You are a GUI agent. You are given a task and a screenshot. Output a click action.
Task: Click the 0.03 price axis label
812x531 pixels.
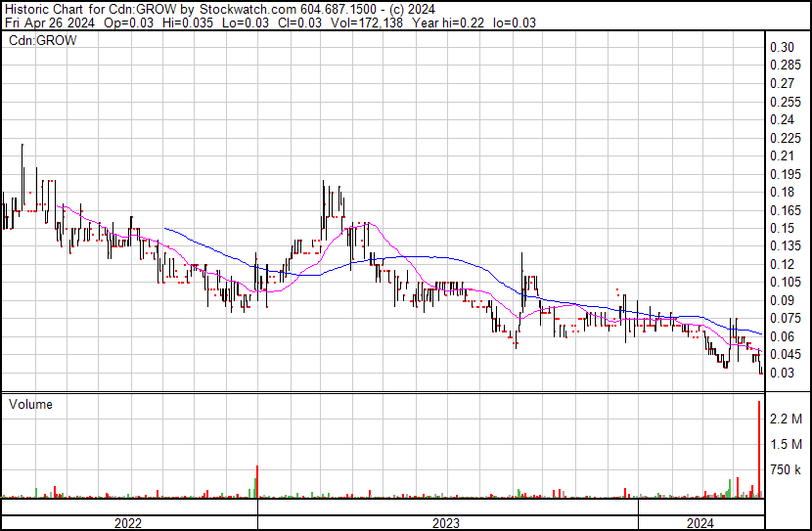pyautogui.click(x=781, y=373)
